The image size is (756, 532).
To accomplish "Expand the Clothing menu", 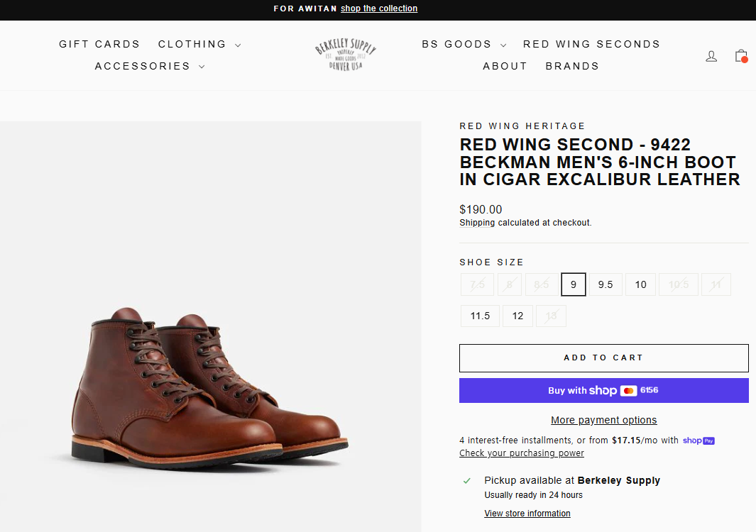I will click(199, 44).
